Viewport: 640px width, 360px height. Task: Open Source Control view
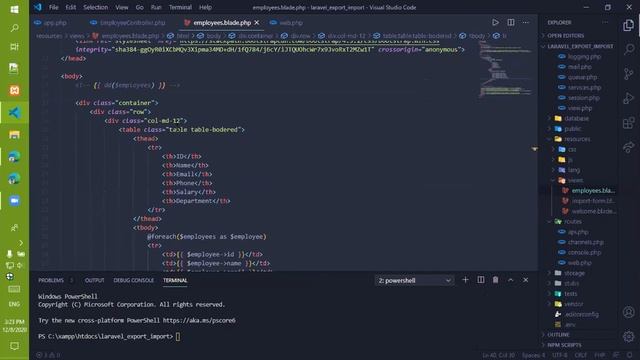click(629, 74)
